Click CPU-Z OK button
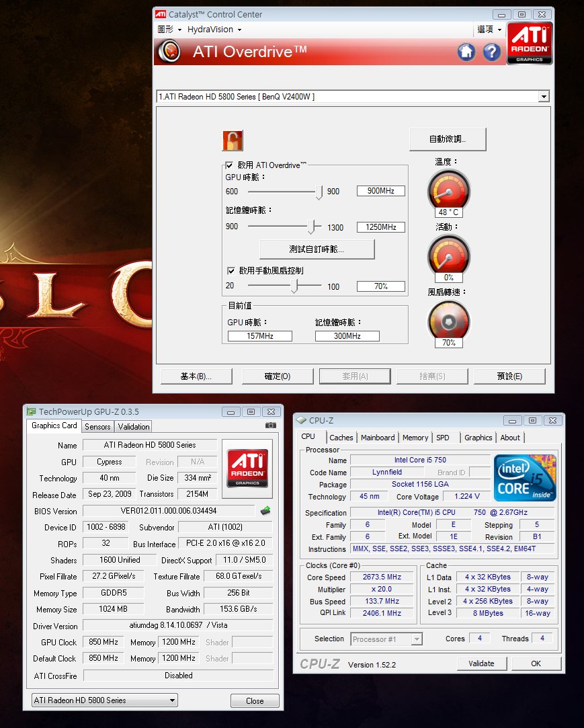The image size is (584, 728). 536,663
